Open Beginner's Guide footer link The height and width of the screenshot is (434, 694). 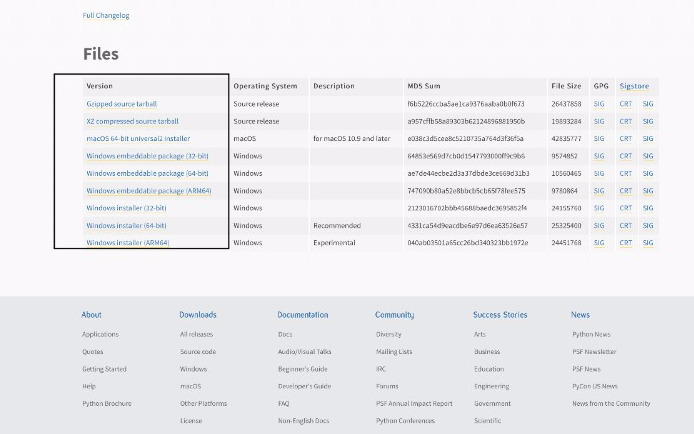click(303, 369)
